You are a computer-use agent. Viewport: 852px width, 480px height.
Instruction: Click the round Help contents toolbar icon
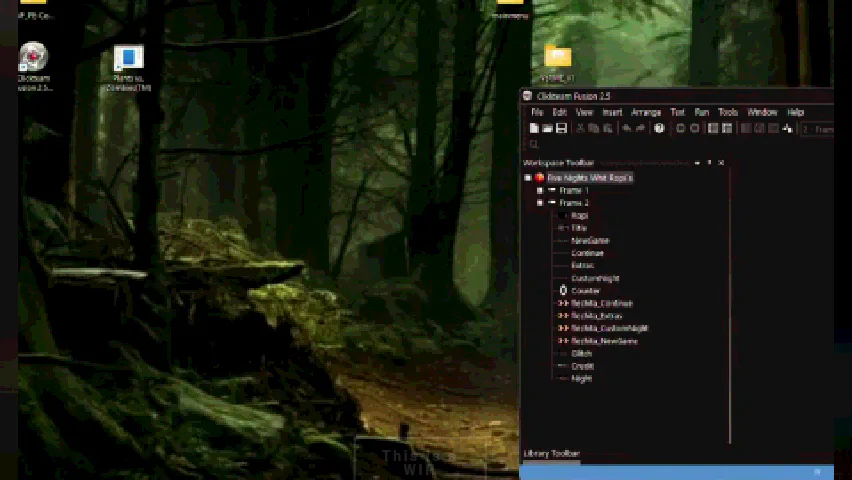pyautogui.click(x=659, y=128)
